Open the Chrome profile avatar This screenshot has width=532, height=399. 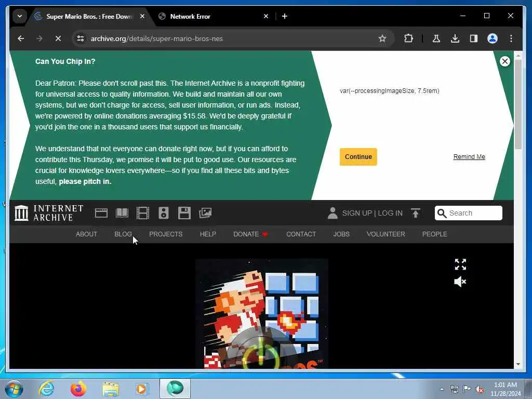point(493,38)
